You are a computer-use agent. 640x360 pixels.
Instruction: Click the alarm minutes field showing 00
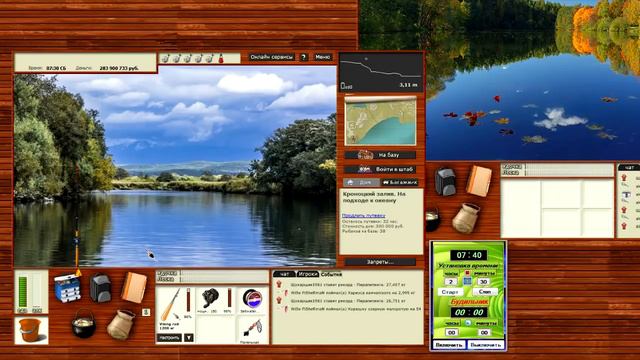(484, 333)
